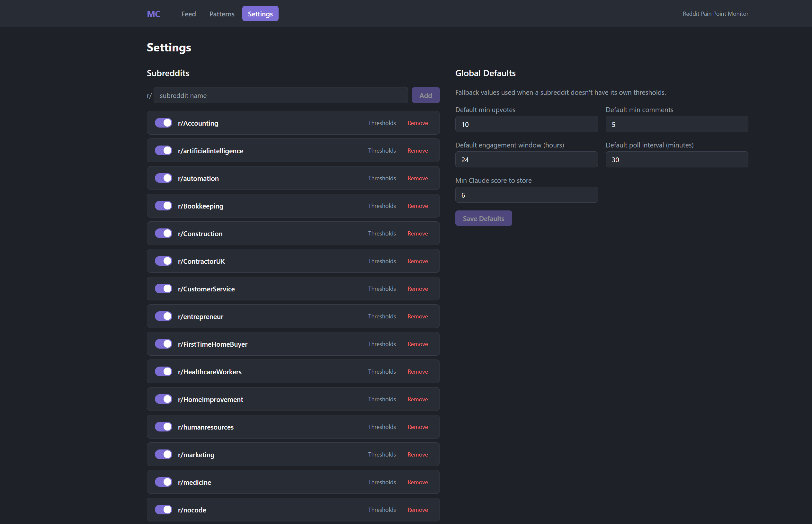Toggle the r/artificialintelligence switch off

163,150
